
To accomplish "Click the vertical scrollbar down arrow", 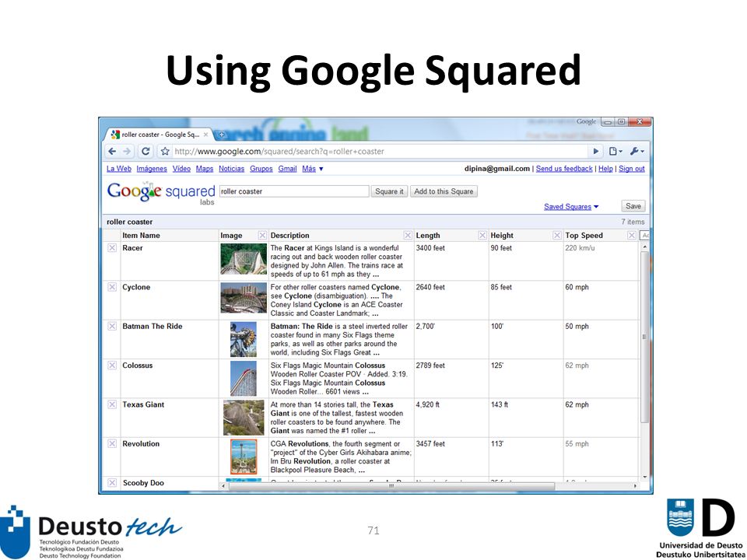I will click(644, 477).
